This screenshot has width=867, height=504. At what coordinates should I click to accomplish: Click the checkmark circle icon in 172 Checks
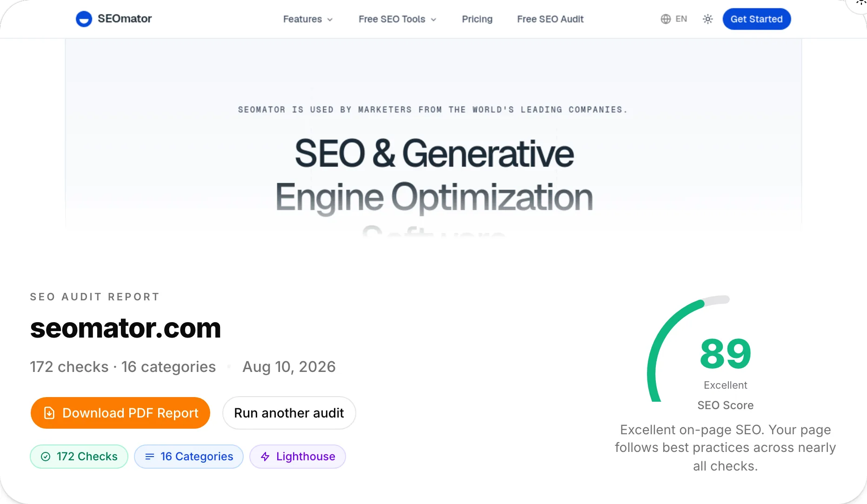tap(46, 457)
